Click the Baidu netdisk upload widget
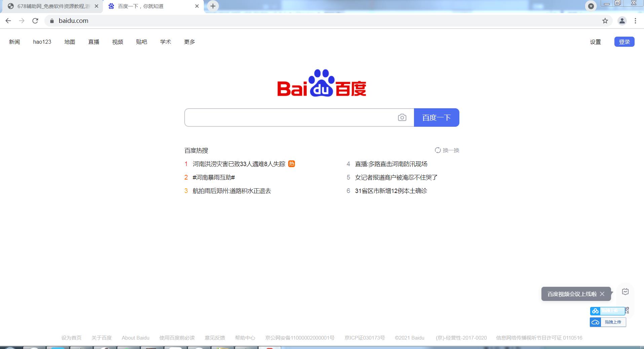This screenshot has width=644, height=349. click(607, 311)
